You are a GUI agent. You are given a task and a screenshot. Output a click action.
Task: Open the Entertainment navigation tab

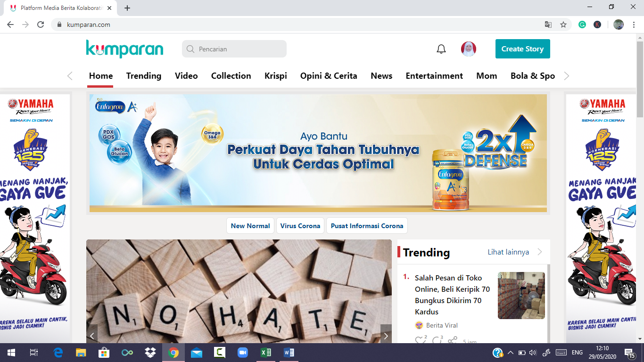click(x=434, y=76)
